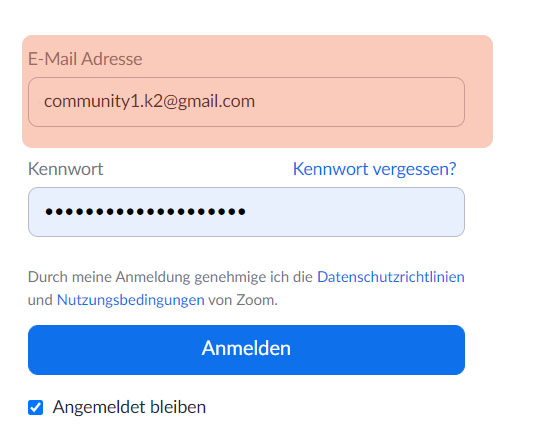
Task: Open the Kennwort vergessen? link
Action: (374, 169)
